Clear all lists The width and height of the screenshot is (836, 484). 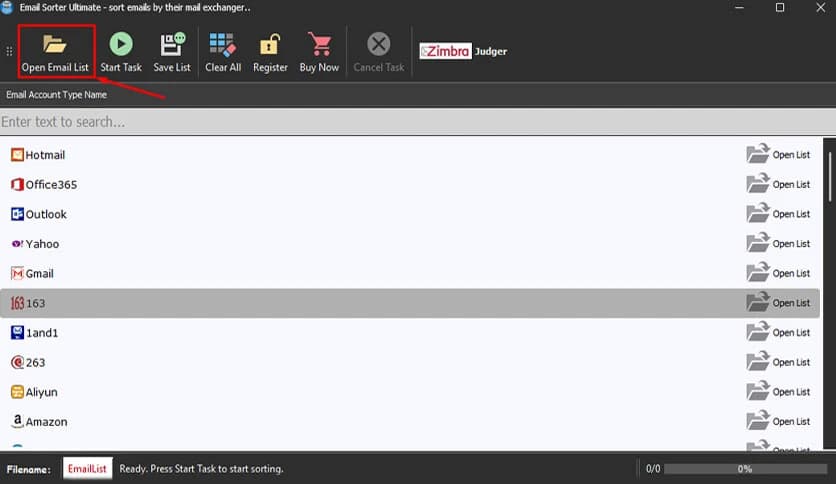point(223,53)
